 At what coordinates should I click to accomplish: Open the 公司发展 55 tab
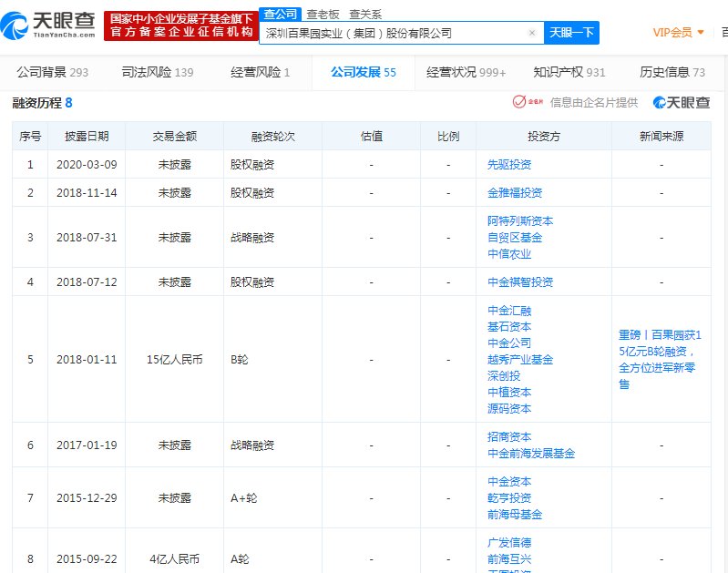click(x=363, y=73)
